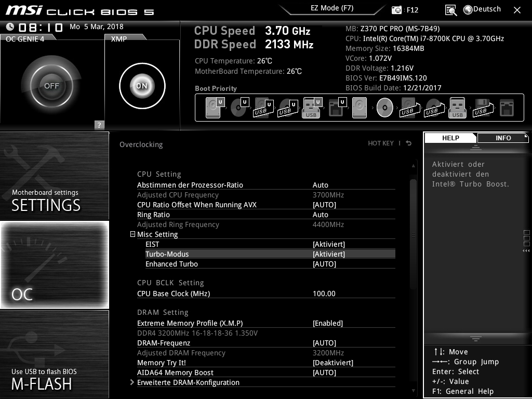
Task: Open BIOS search via the magnifier icon
Action: click(450, 10)
